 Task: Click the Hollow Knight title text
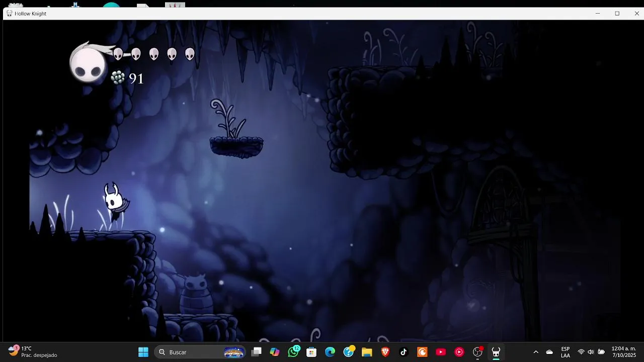30,14
